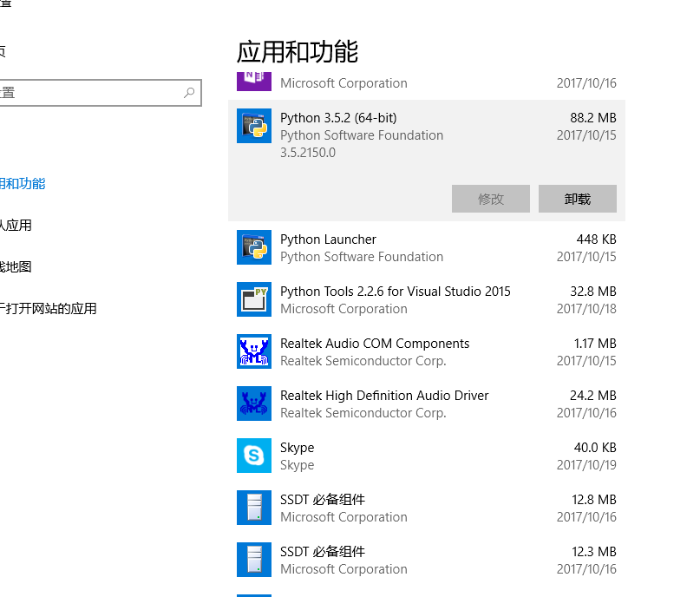Click Realtek Semiconductor Corp. under Audio COM Components
The image size is (700, 597).
[x=363, y=361]
